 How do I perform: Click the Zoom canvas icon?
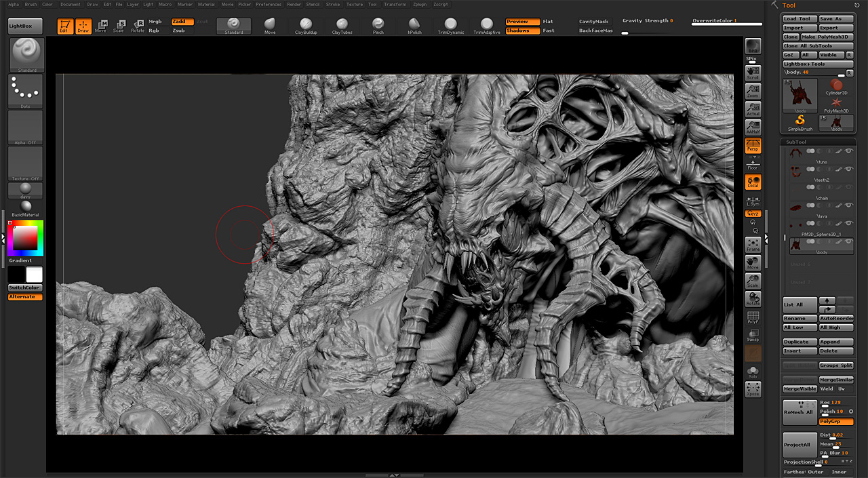(753, 92)
